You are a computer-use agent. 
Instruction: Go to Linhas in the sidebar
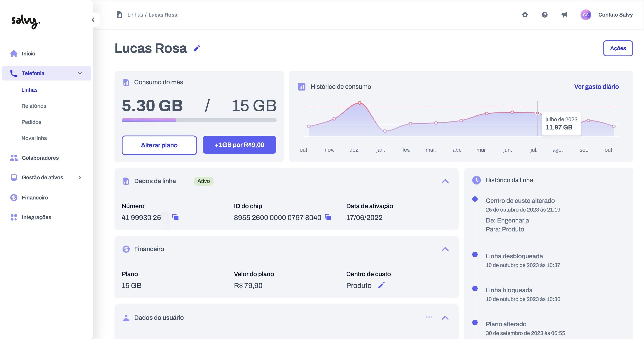(x=30, y=90)
